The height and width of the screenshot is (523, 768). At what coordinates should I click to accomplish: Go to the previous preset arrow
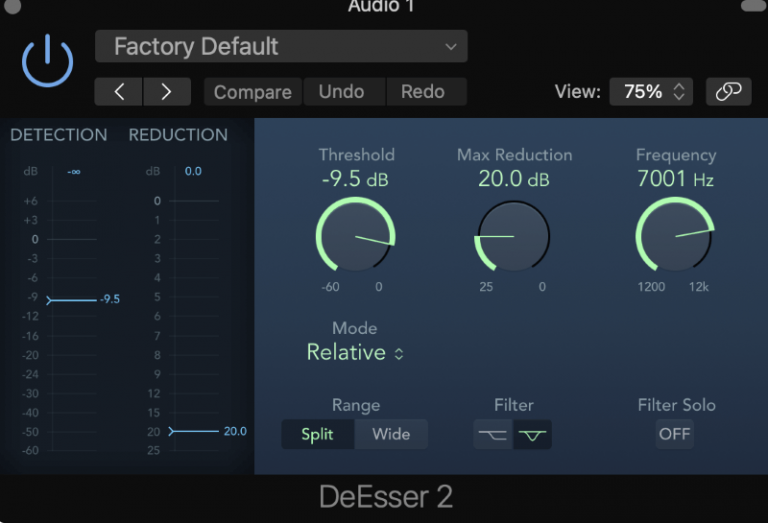click(x=119, y=92)
